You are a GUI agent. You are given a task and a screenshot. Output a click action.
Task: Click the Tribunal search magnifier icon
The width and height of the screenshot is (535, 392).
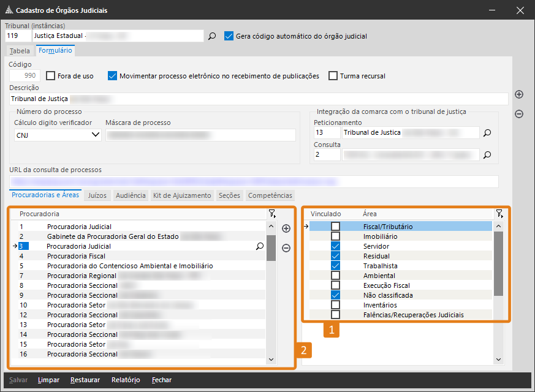pos(212,36)
